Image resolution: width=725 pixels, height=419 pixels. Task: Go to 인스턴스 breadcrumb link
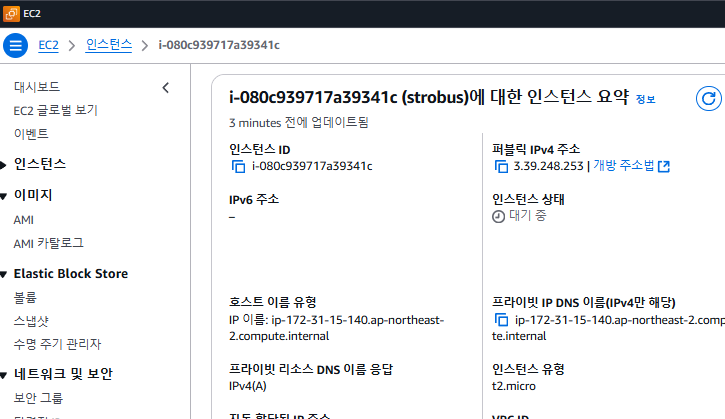[109, 45]
